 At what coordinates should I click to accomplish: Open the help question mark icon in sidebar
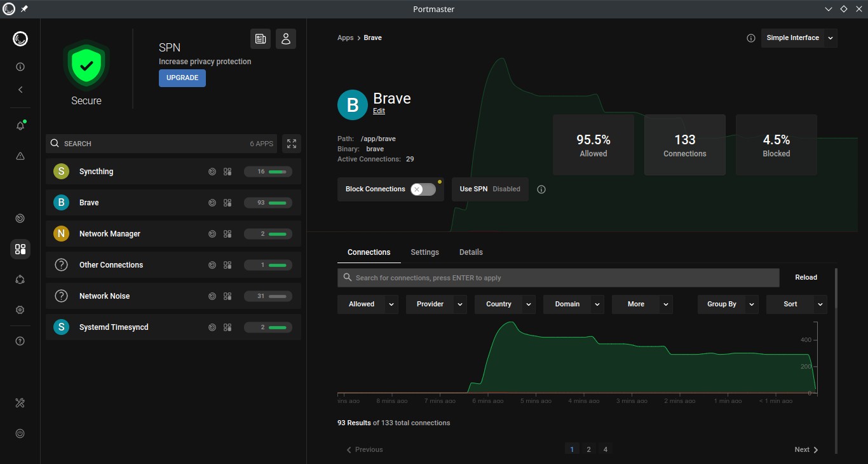(x=20, y=341)
